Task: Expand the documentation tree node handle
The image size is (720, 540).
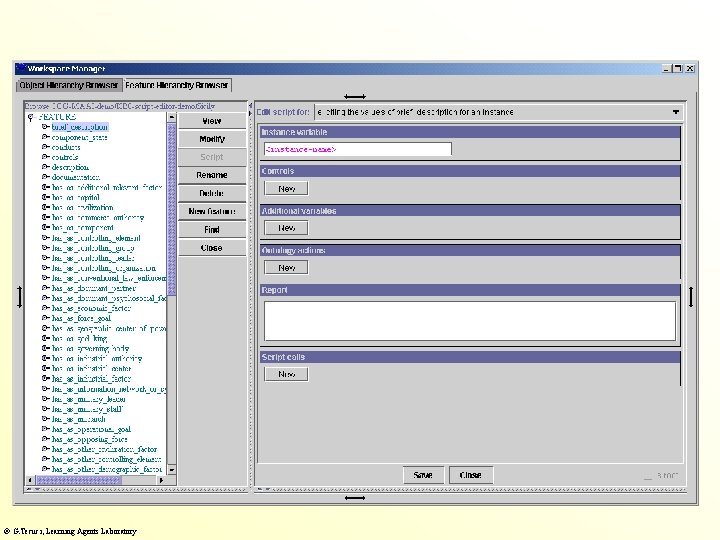Action: coord(46,177)
